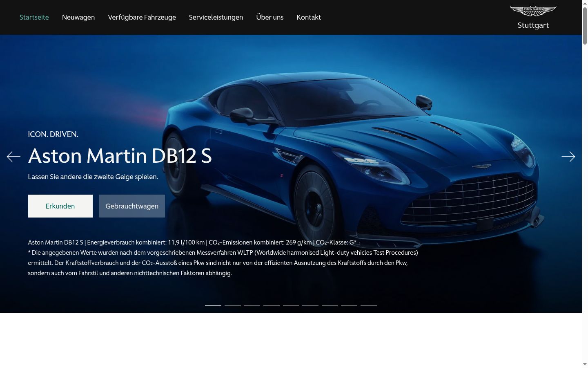Open the Serviceleistungen menu item
The width and height of the screenshot is (588, 368).
coord(216,17)
